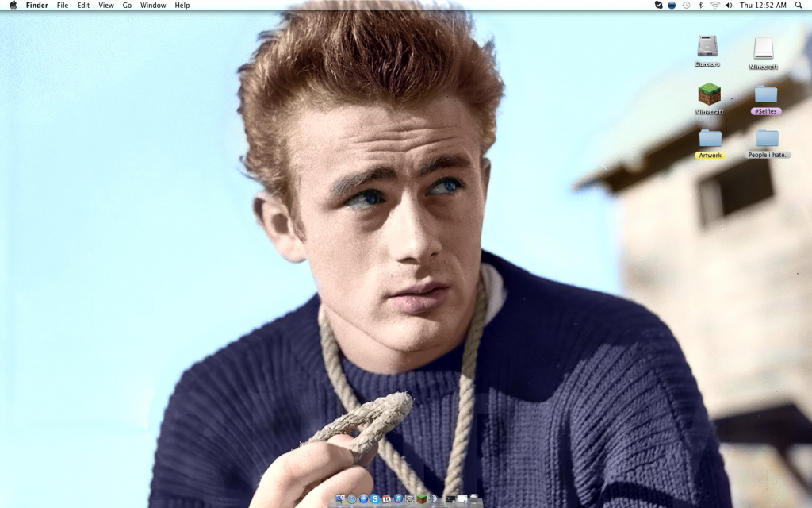Click the Thu 12:52 AM clock

coord(763,6)
